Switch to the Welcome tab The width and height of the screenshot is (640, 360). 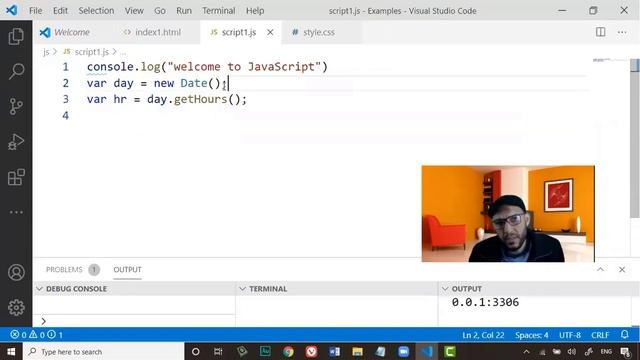coord(72,32)
